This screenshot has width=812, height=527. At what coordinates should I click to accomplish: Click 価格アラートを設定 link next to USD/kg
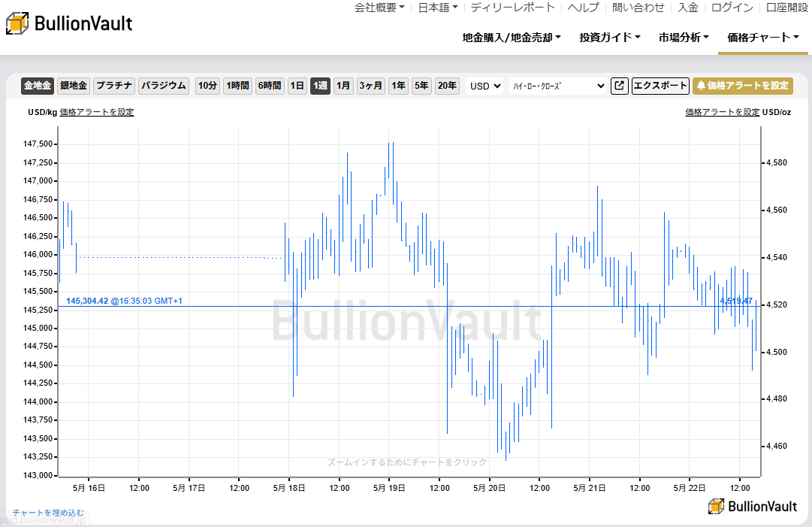point(97,112)
